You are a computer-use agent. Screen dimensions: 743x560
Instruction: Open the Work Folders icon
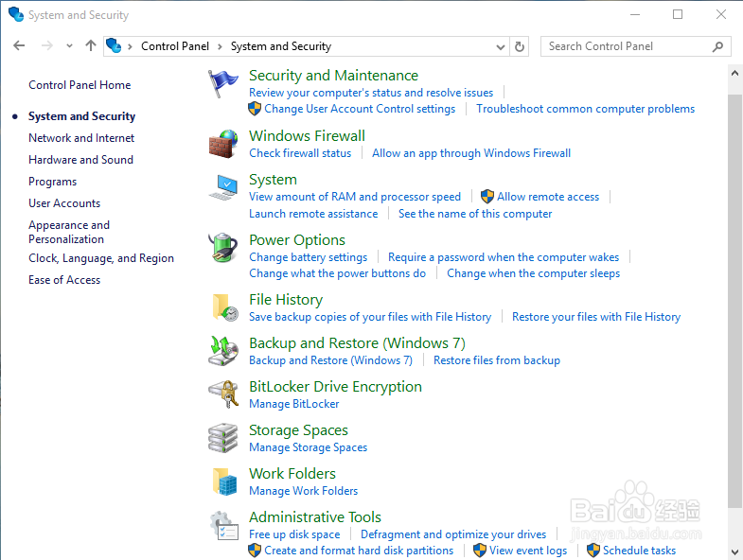point(224,481)
